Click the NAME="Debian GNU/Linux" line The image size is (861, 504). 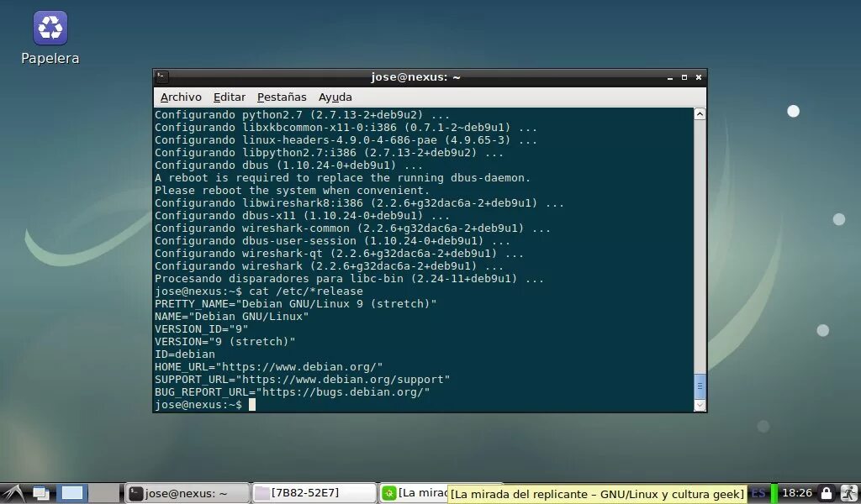(x=232, y=317)
